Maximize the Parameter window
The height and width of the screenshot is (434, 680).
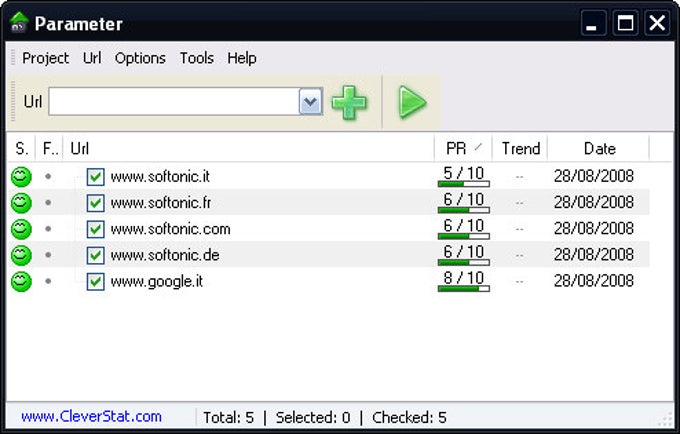pos(625,23)
